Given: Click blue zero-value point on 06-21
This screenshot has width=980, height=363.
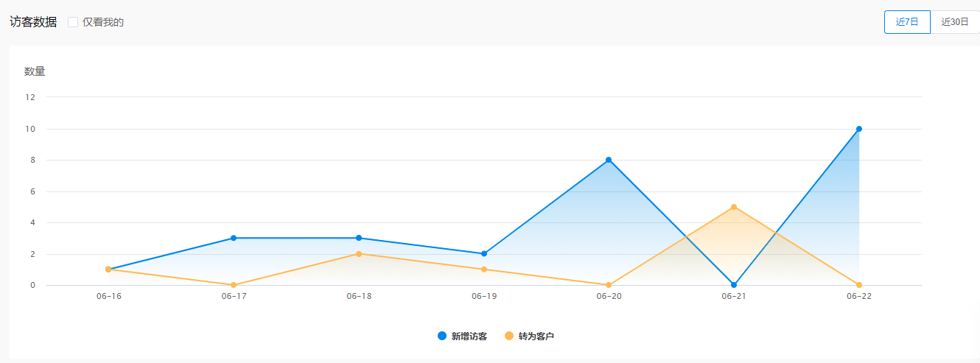Looking at the screenshot, I should 734,285.
